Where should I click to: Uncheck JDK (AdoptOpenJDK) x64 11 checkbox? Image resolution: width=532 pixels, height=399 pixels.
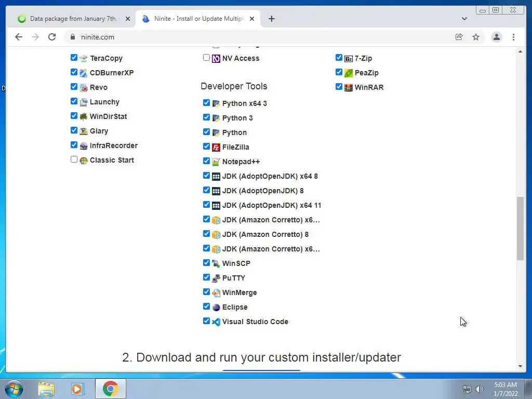206,205
